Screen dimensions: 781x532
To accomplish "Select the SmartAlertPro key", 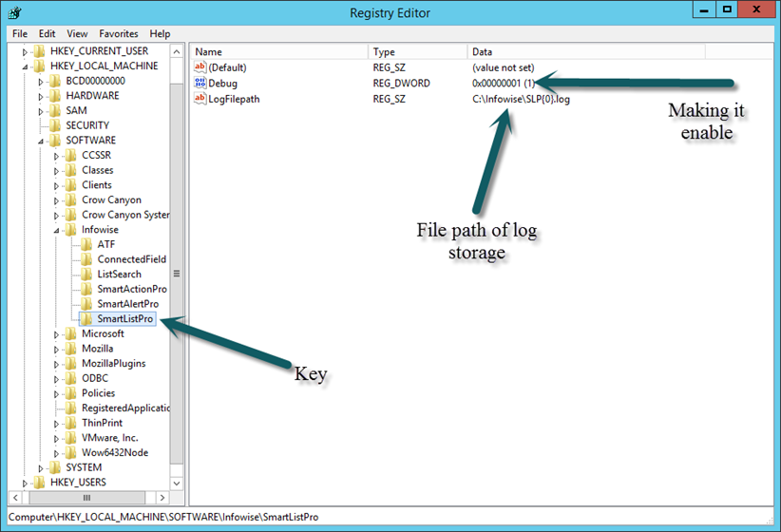I will (127, 304).
